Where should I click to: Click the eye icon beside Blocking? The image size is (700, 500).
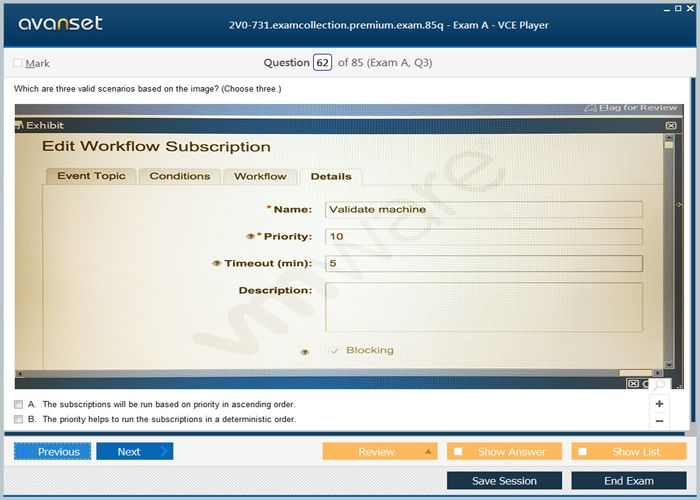(306, 351)
